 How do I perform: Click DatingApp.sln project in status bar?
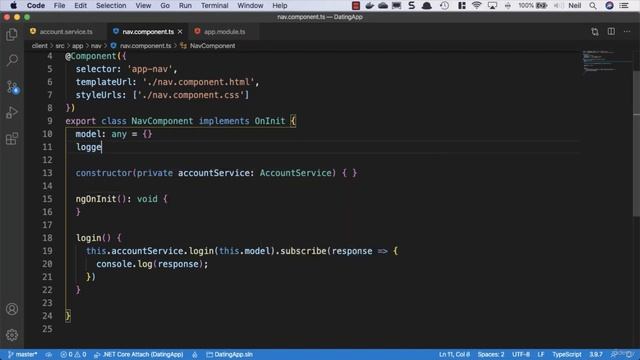[x=229, y=354]
